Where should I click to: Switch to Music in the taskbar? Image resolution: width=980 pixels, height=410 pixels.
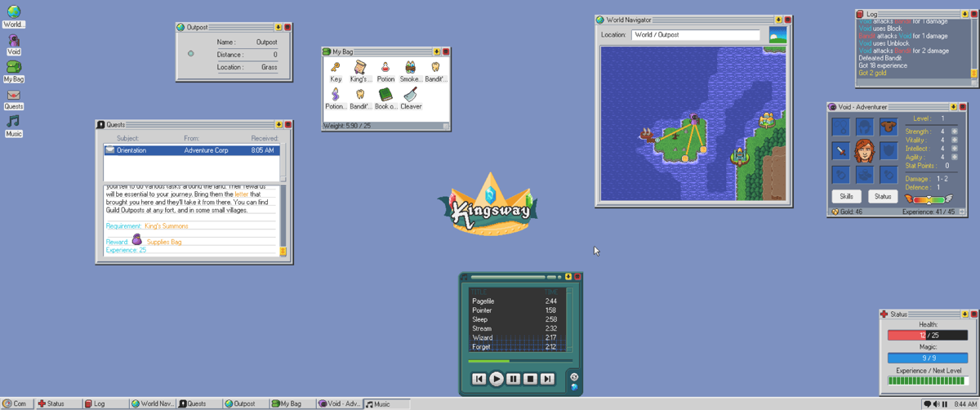click(386, 403)
